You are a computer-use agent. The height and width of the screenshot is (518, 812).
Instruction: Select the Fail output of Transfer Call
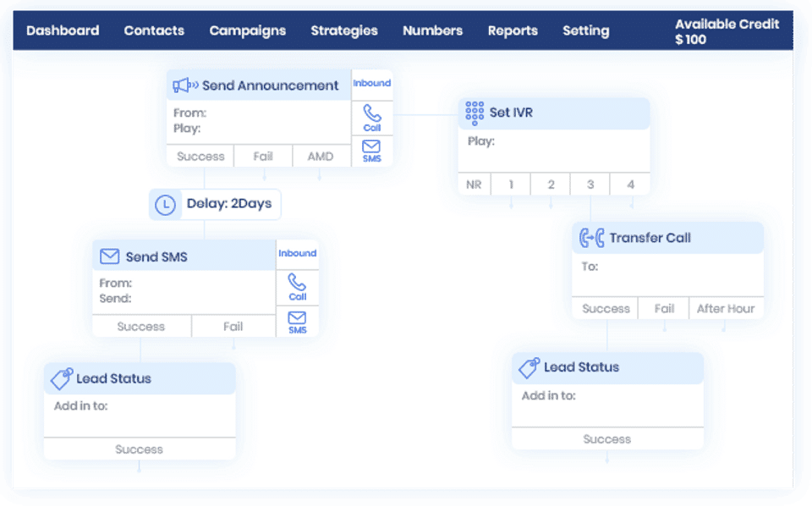tap(664, 309)
